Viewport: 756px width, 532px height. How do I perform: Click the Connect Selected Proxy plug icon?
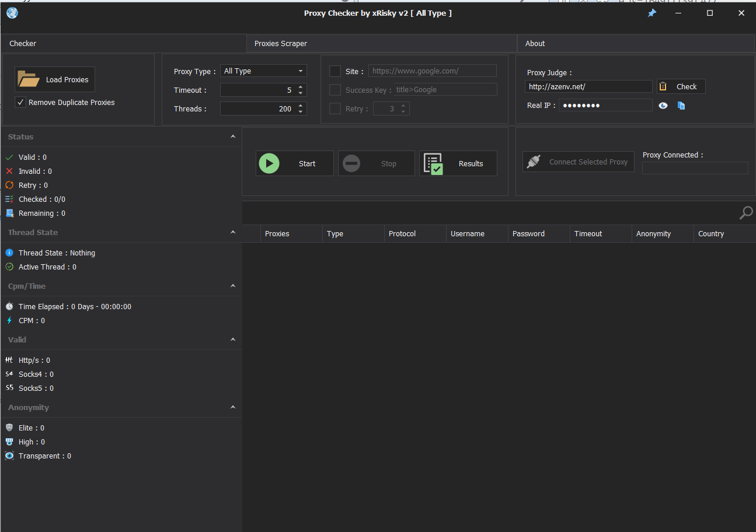point(533,162)
